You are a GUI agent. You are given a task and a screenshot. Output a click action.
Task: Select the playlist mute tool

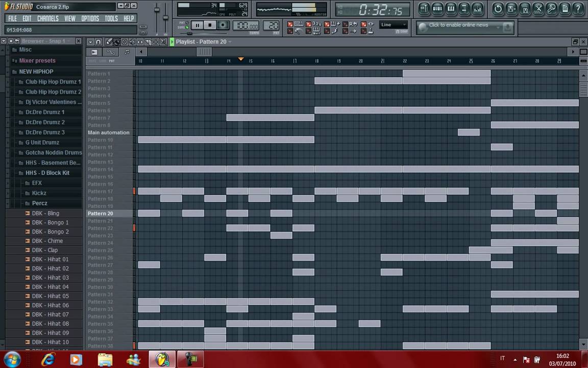click(x=132, y=42)
